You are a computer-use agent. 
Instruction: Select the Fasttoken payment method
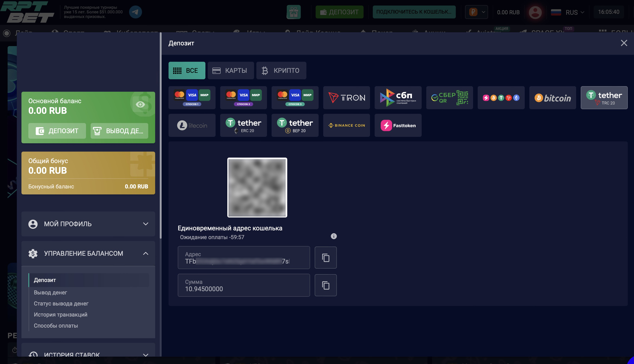[398, 126]
